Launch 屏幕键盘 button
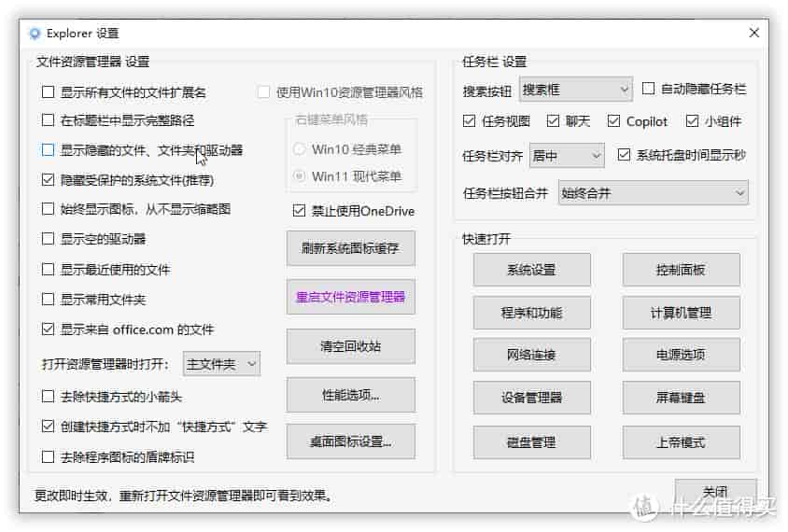 click(681, 398)
